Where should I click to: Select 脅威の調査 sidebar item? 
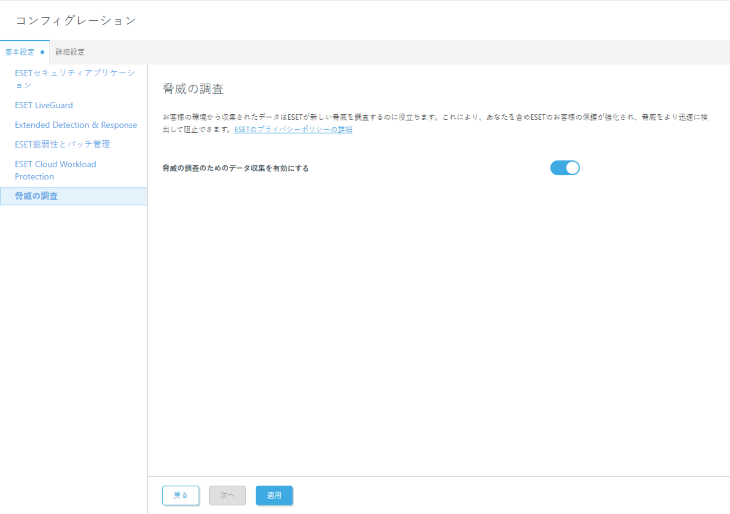[74, 196]
